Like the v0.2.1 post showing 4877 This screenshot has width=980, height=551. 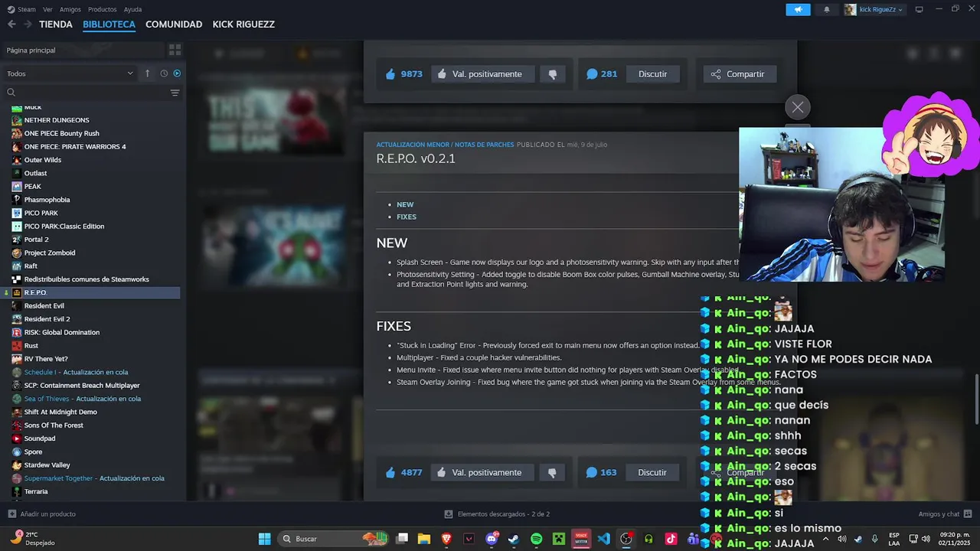(x=404, y=472)
